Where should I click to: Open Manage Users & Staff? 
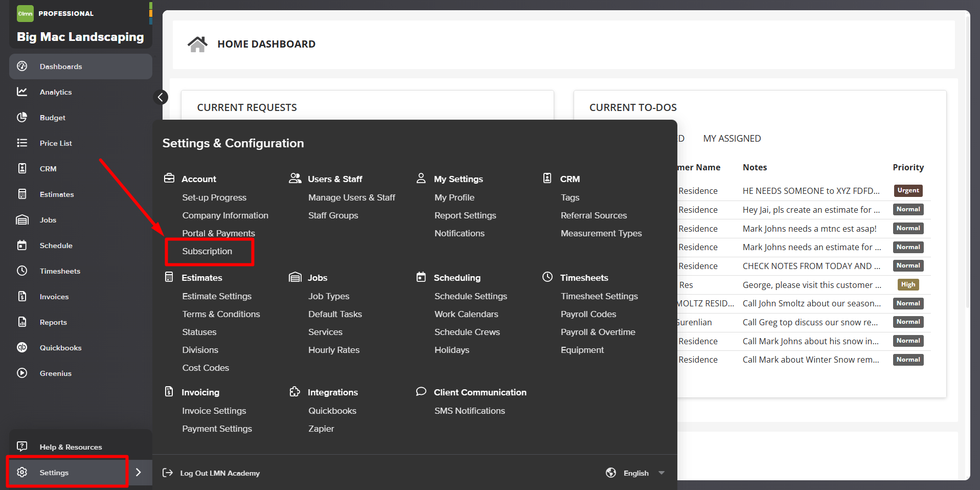coord(351,197)
